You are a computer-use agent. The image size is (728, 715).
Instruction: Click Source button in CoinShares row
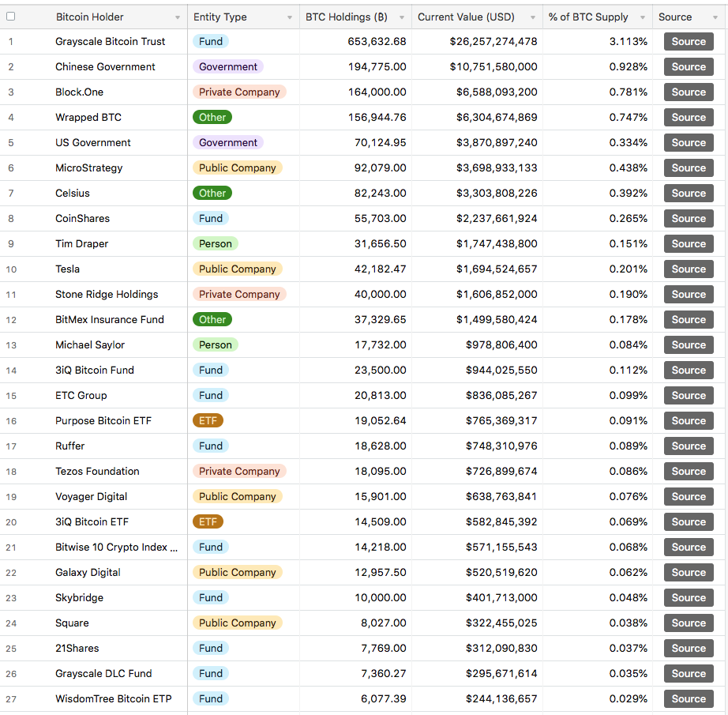(689, 218)
